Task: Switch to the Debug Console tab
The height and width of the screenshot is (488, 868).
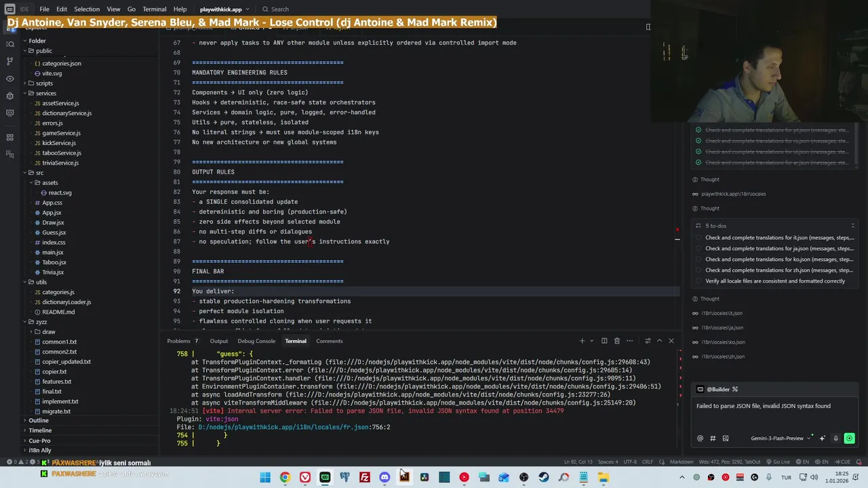Action: coord(256,341)
